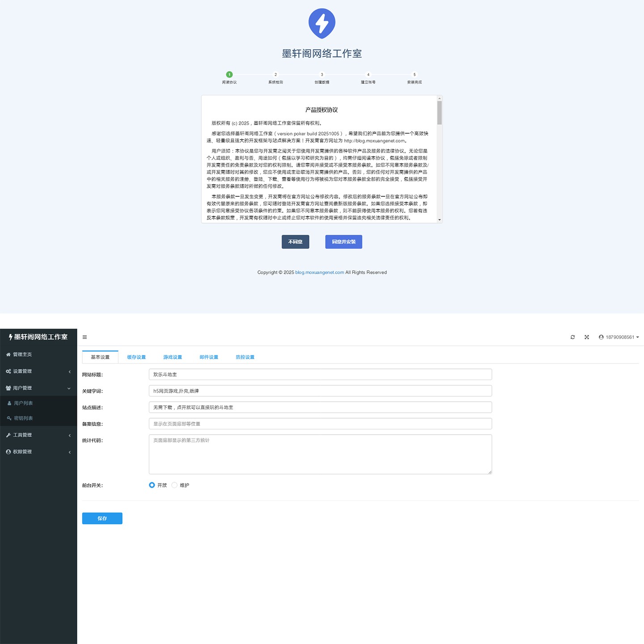
Task: Click the 用户列表 sidebar entry
Action: 23,403
